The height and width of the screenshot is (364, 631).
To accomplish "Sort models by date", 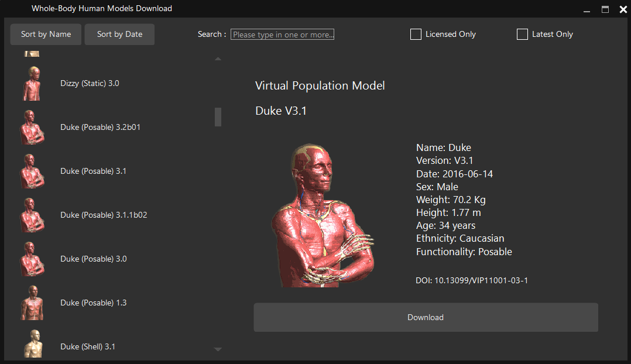I will [x=119, y=35].
